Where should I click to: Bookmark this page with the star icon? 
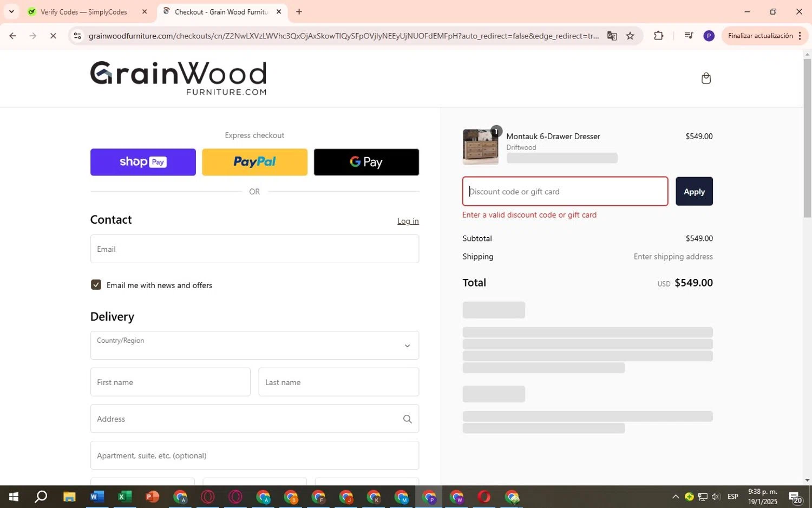click(x=630, y=36)
